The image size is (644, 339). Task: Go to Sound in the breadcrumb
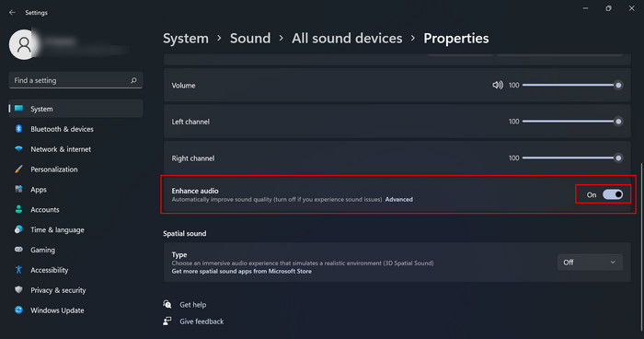click(x=250, y=39)
